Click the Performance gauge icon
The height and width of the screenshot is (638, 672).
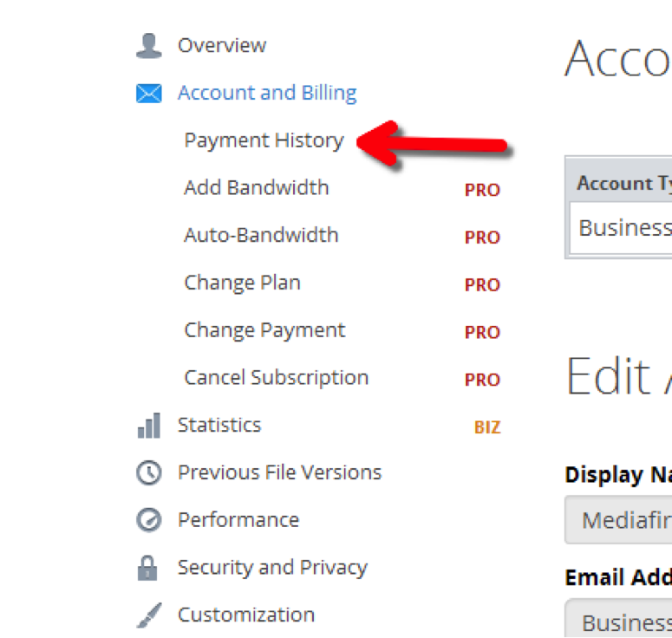(148, 520)
